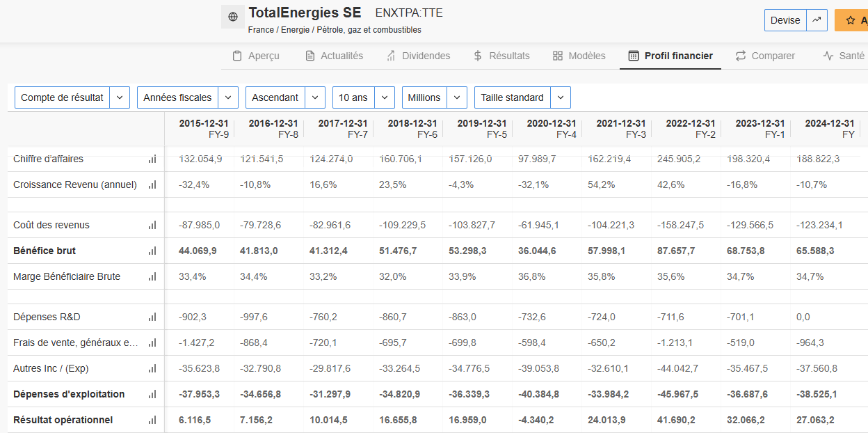Click the ENXTPA:TTE ticker symbol
868x433 pixels.
point(409,13)
